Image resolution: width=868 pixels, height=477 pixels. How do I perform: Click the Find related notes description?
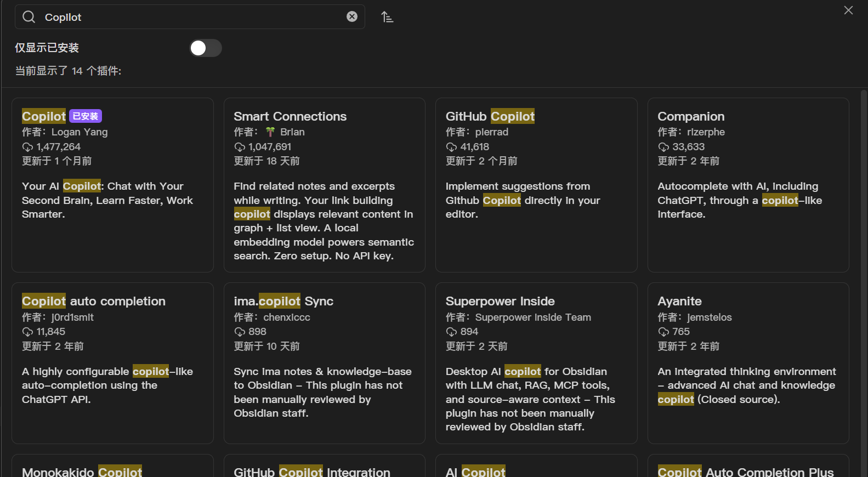click(x=324, y=221)
